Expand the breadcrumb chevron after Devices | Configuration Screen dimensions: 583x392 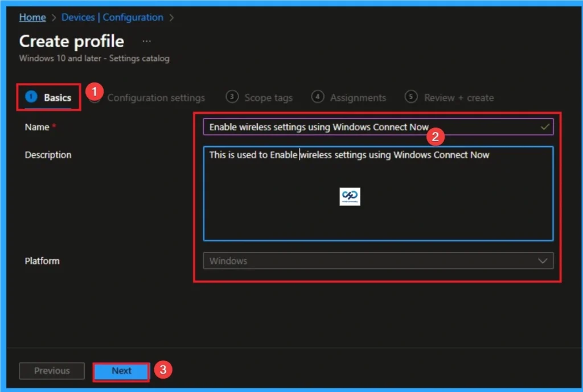click(170, 17)
